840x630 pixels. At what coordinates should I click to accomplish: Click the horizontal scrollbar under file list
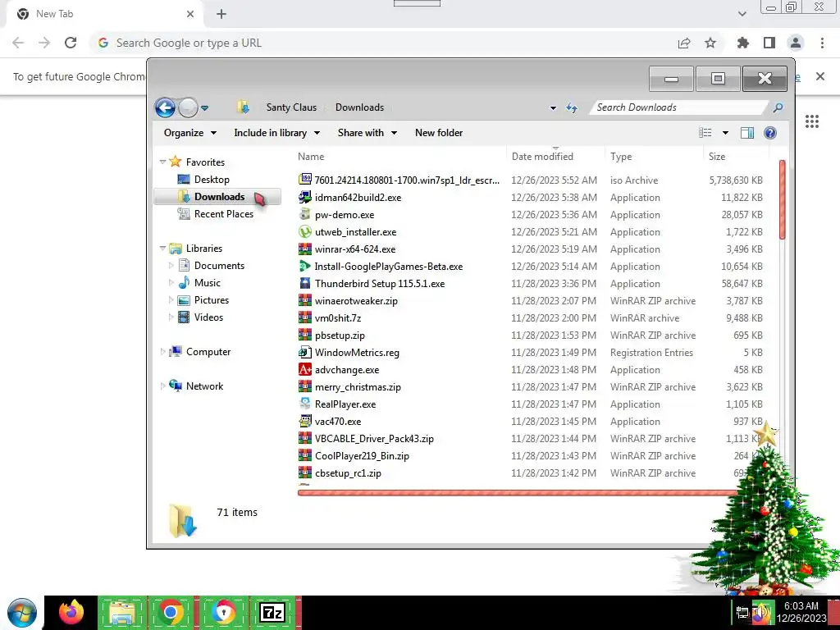click(x=518, y=492)
